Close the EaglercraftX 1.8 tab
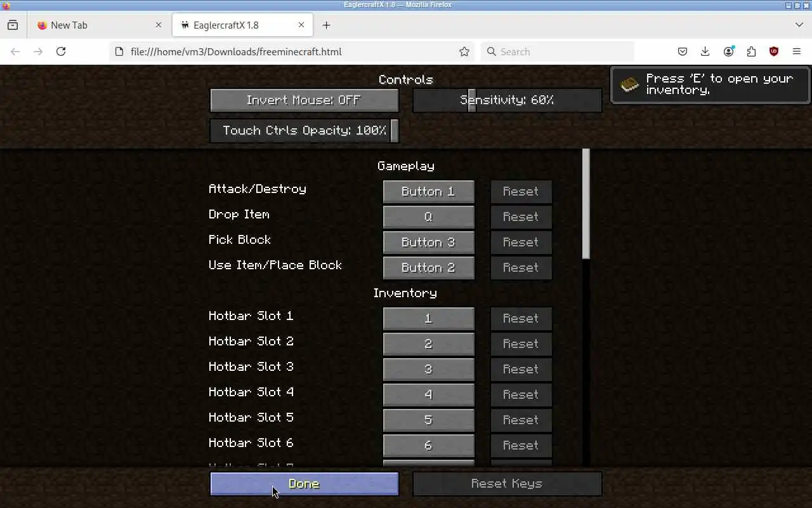Viewport: 812px width, 508px height. [x=301, y=25]
